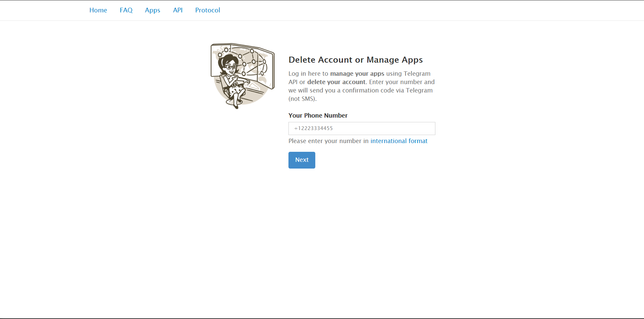This screenshot has width=644, height=319.
Task: Click the 'Please enter your number in' hint
Action: [328, 141]
